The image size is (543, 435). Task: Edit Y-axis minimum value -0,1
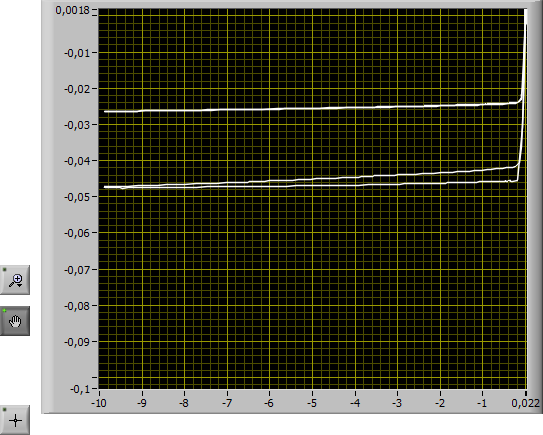tap(80, 389)
